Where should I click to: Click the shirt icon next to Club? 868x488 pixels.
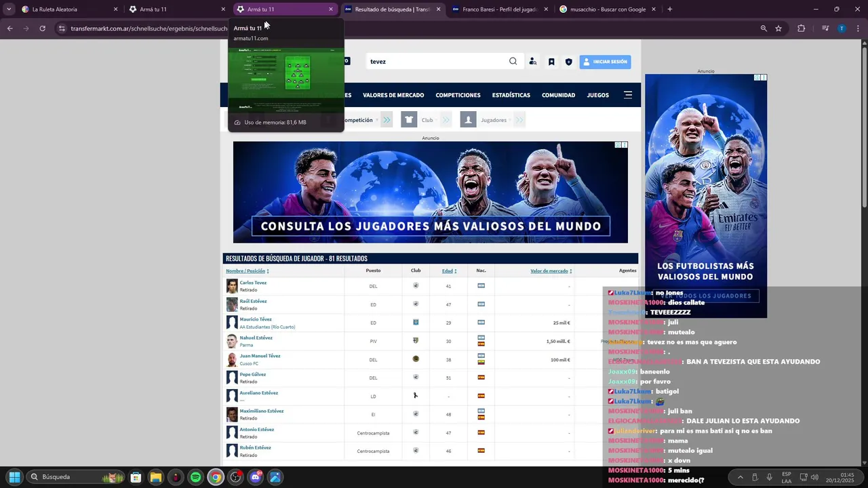click(409, 120)
